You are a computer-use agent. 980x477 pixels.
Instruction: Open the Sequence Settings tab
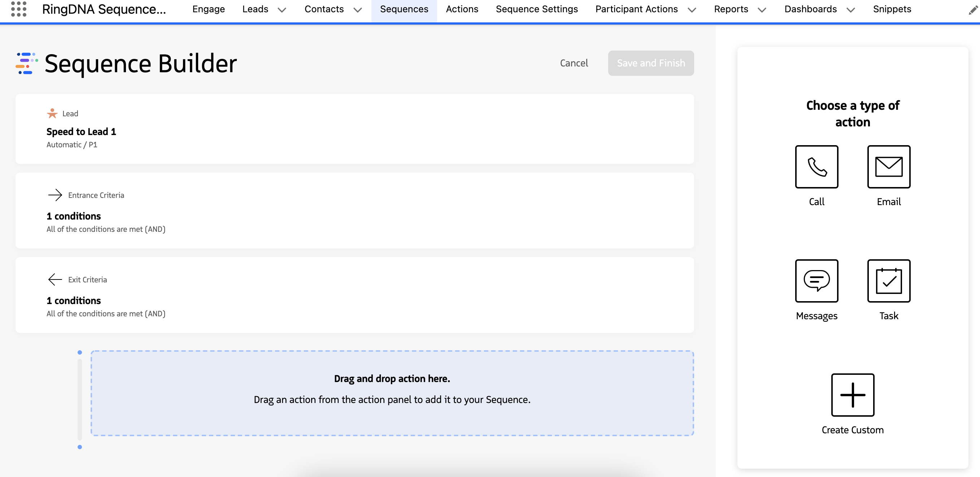(537, 9)
